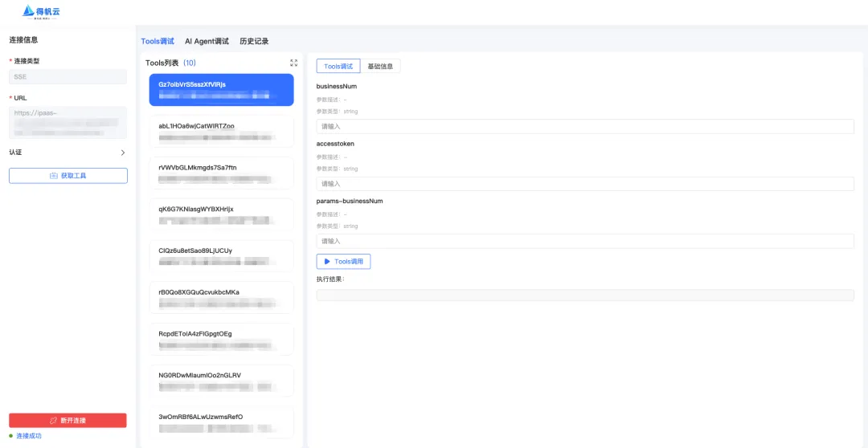The width and height of the screenshot is (868, 448).
Task: Click the 执行结果 output box
Action: [x=585, y=295]
